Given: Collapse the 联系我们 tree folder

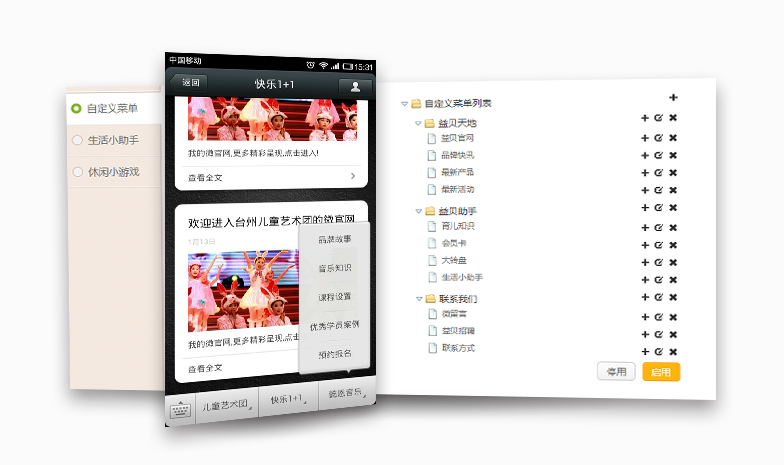Looking at the screenshot, I should pyautogui.click(x=419, y=298).
